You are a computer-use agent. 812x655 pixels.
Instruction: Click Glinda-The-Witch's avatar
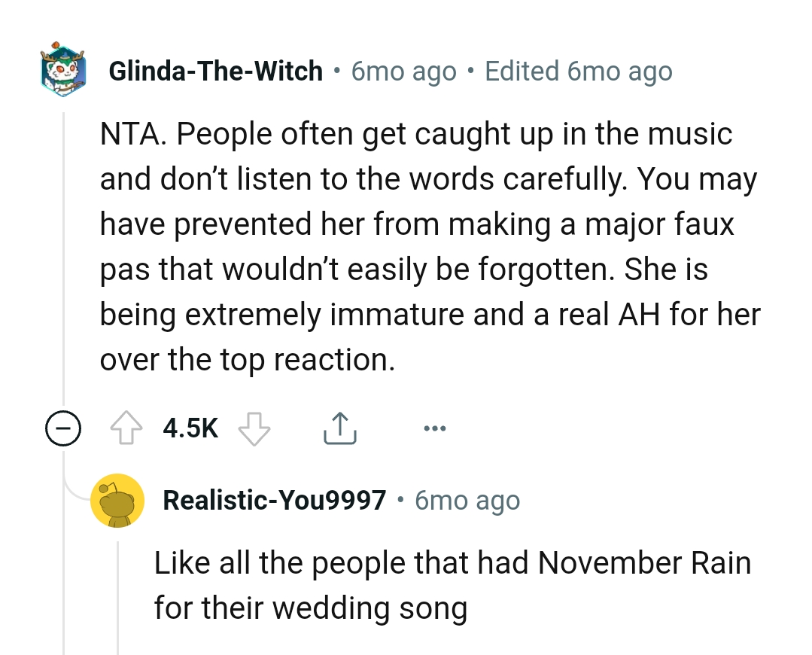coord(63,71)
